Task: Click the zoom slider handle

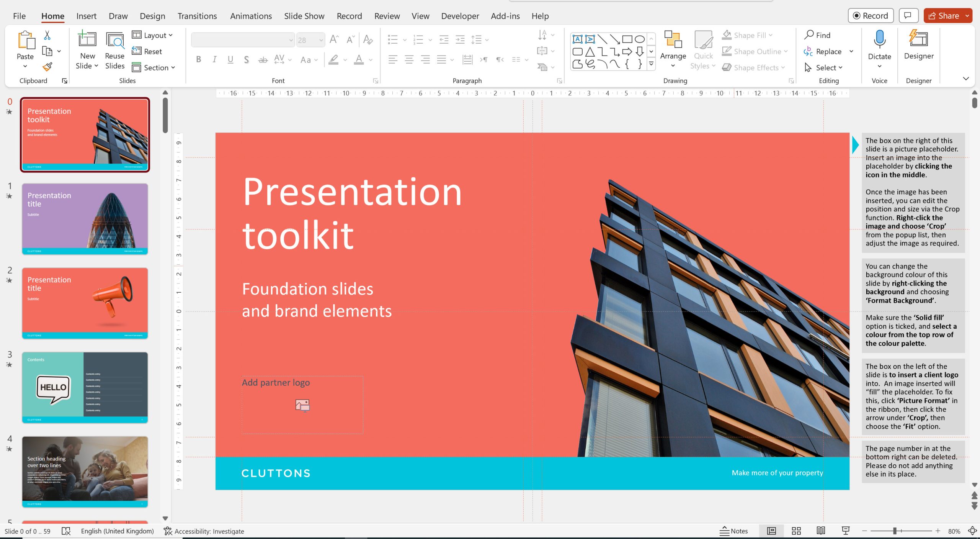Action: pyautogui.click(x=895, y=531)
